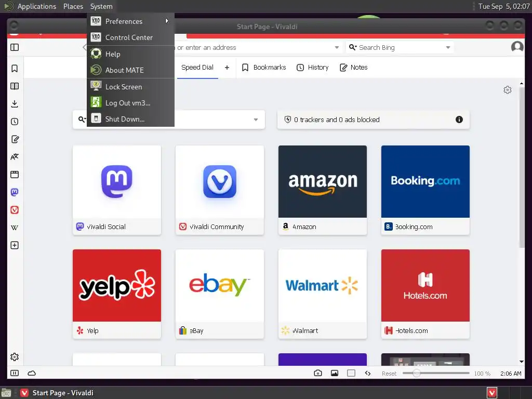The width and height of the screenshot is (532, 399).
Task: Click the sync cloud icon in status bar
Action: coord(32,373)
